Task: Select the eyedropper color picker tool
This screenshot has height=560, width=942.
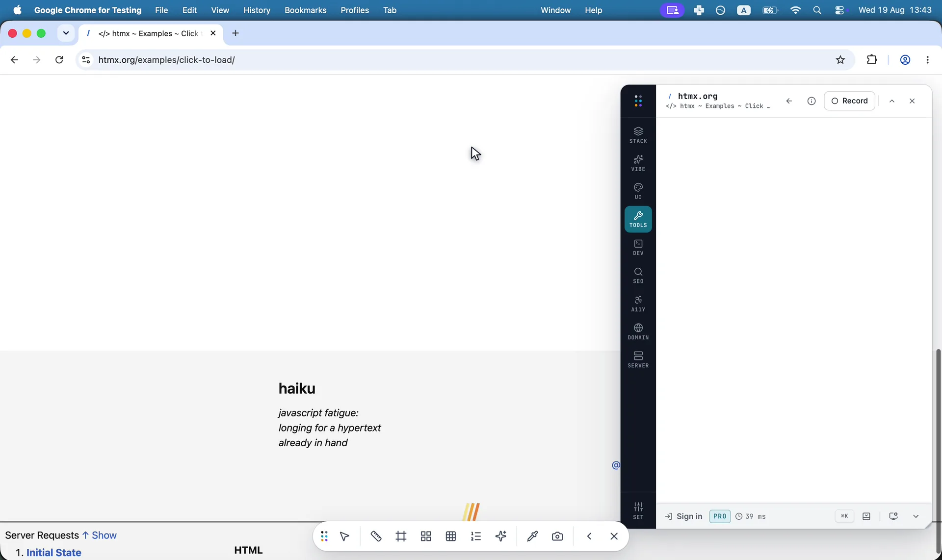Action: [532, 536]
